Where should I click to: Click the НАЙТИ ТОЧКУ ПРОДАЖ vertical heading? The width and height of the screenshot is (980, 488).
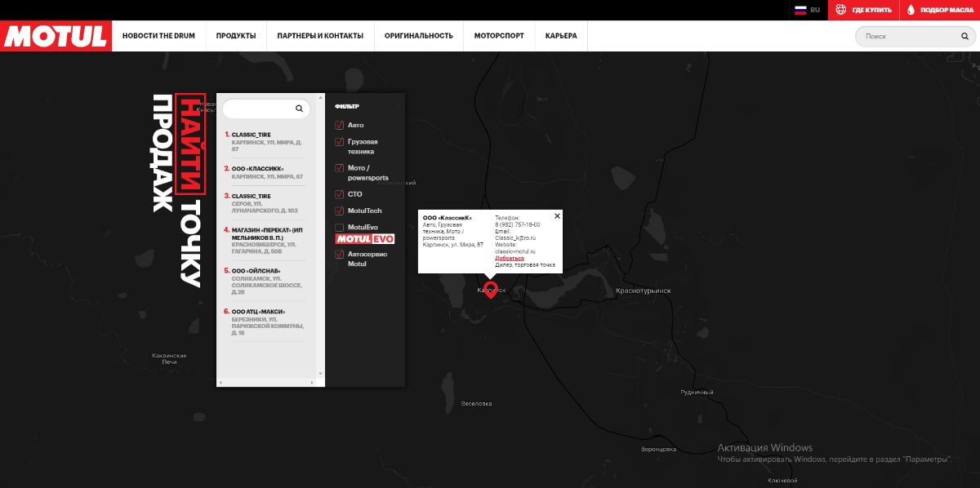point(177,190)
